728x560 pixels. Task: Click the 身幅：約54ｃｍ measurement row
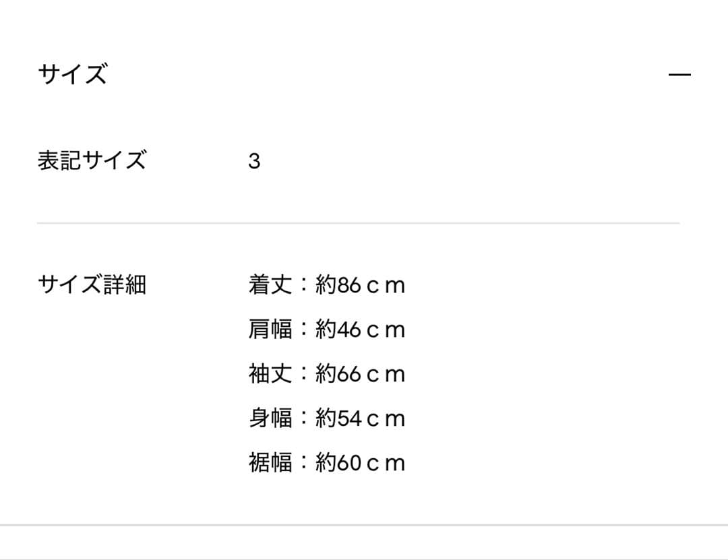326,418
